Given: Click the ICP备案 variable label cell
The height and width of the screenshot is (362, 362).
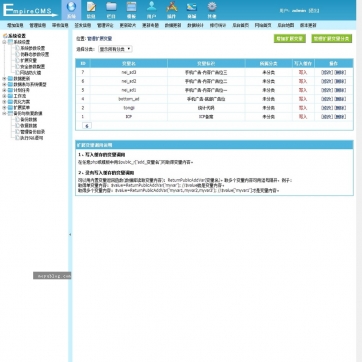Looking at the screenshot, I should click(206, 117).
